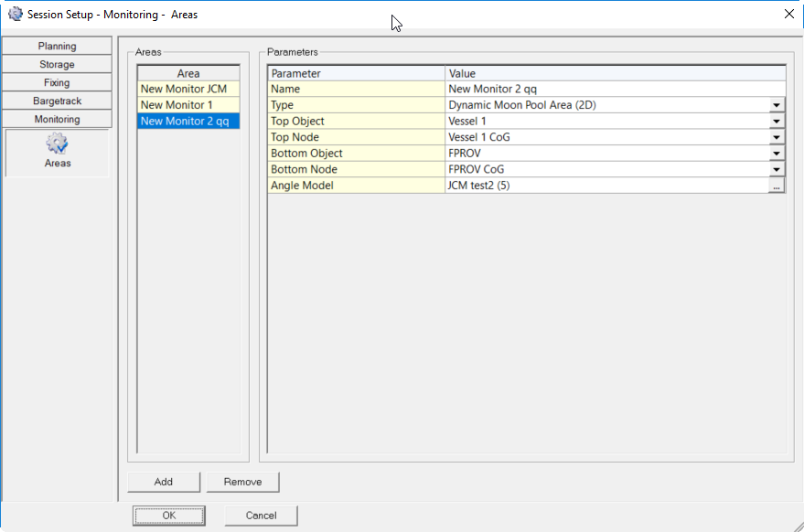Viewport: 804px width, 532px height.
Task: Click the Areas gear icon
Action: 57,144
